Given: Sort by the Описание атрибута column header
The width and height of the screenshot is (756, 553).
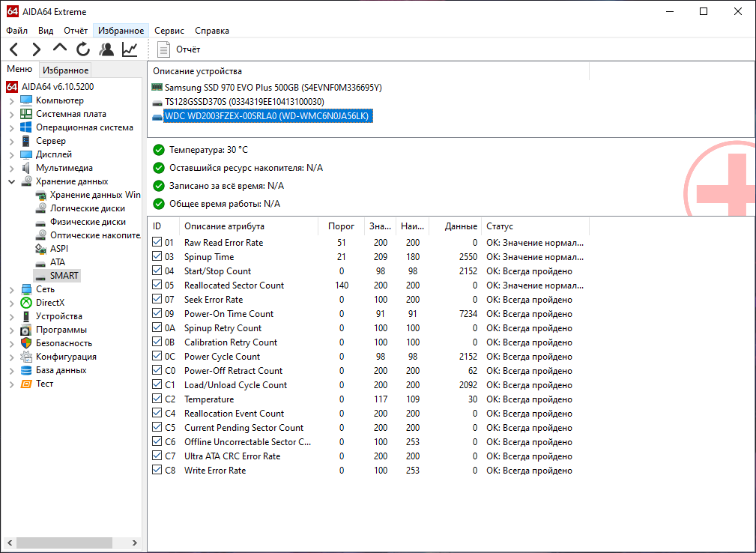Looking at the screenshot, I should [x=248, y=226].
